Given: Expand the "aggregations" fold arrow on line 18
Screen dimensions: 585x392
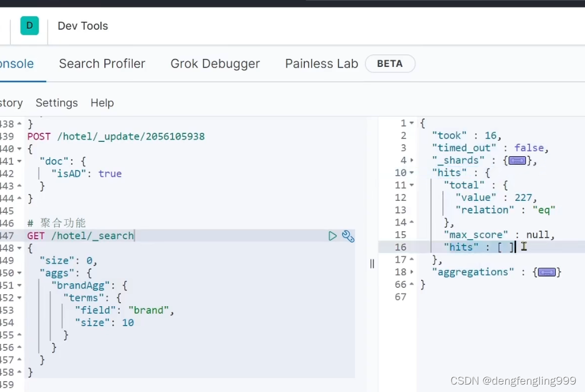Looking at the screenshot, I should click(x=411, y=272).
